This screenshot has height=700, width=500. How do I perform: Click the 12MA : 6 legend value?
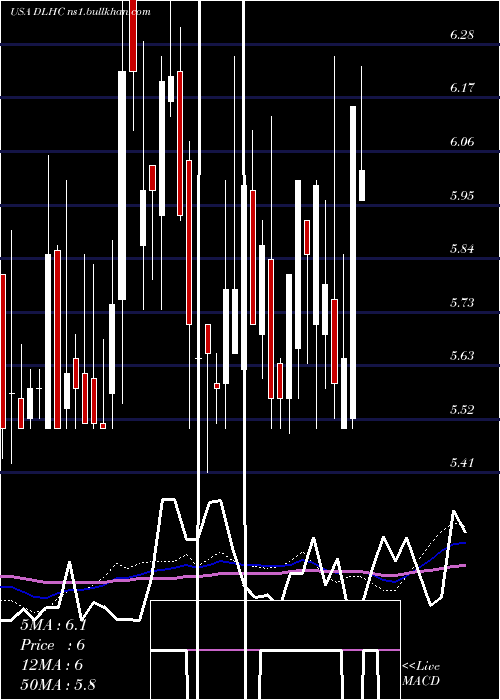[52, 665]
